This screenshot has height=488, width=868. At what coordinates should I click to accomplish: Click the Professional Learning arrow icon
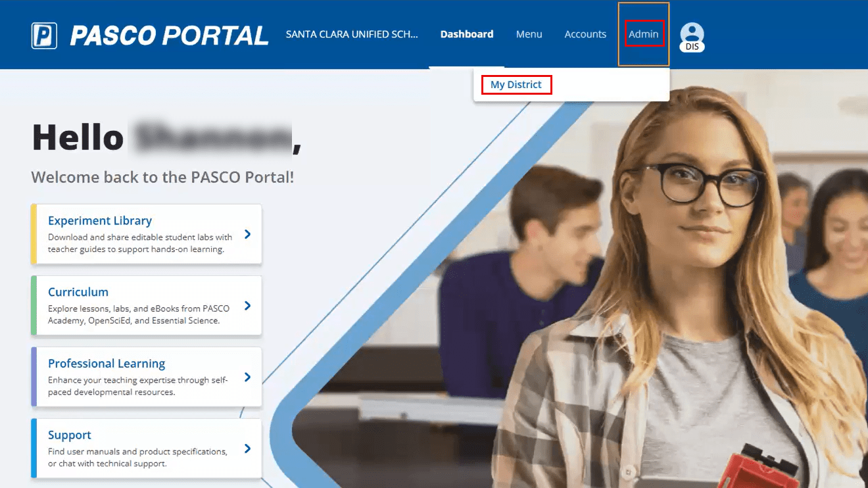coord(249,377)
